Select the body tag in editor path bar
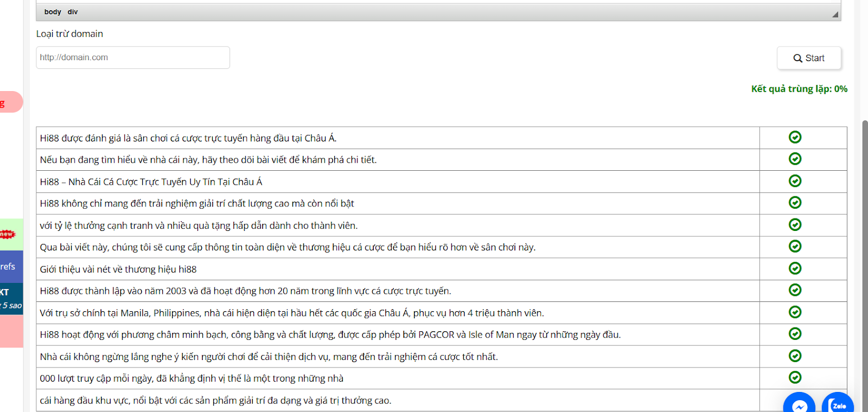This screenshot has height=412, width=868. point(53,12)
